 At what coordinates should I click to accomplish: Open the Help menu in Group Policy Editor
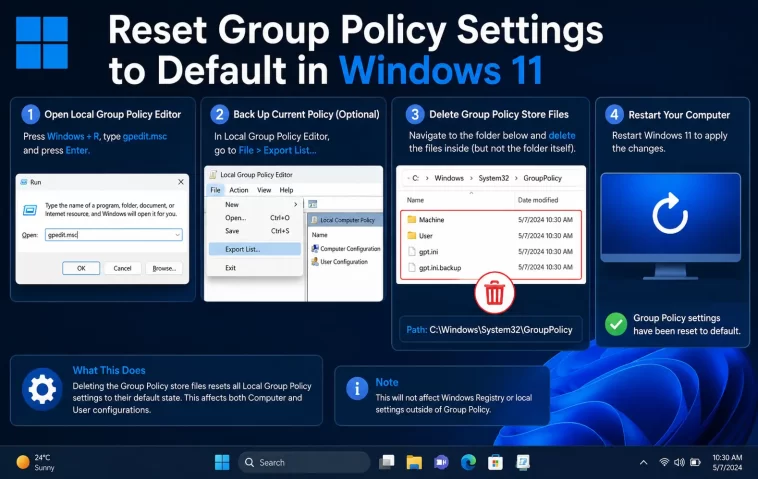(286, 190)
